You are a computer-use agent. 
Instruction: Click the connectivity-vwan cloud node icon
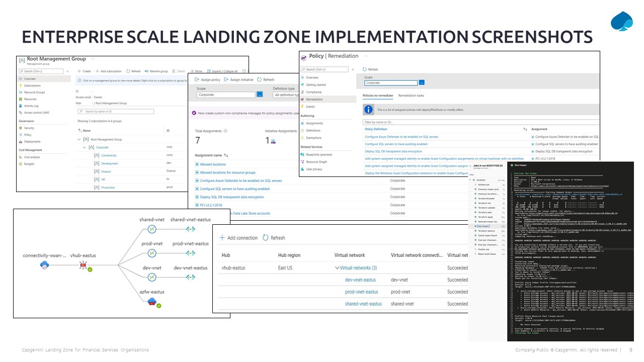coord(44,264)
